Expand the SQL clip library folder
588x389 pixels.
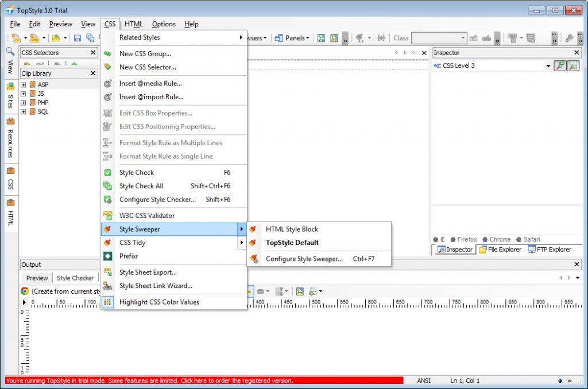click(23, 112)
